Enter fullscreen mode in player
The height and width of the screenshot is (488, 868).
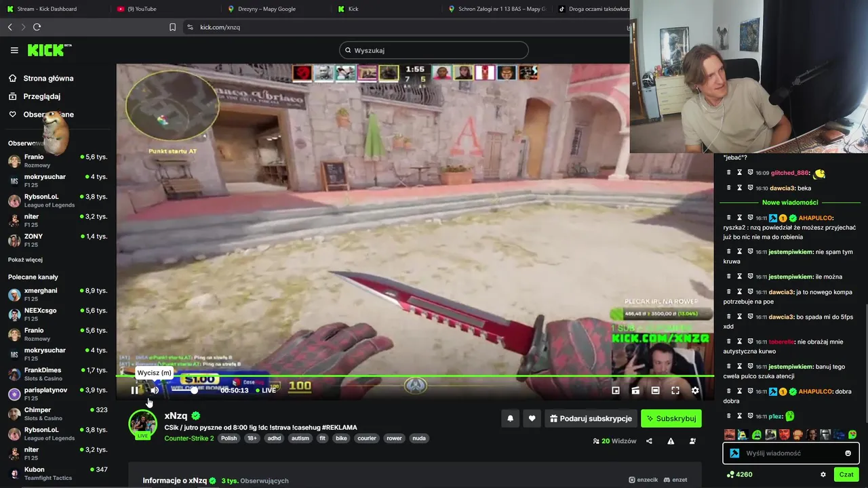point(675,390)
